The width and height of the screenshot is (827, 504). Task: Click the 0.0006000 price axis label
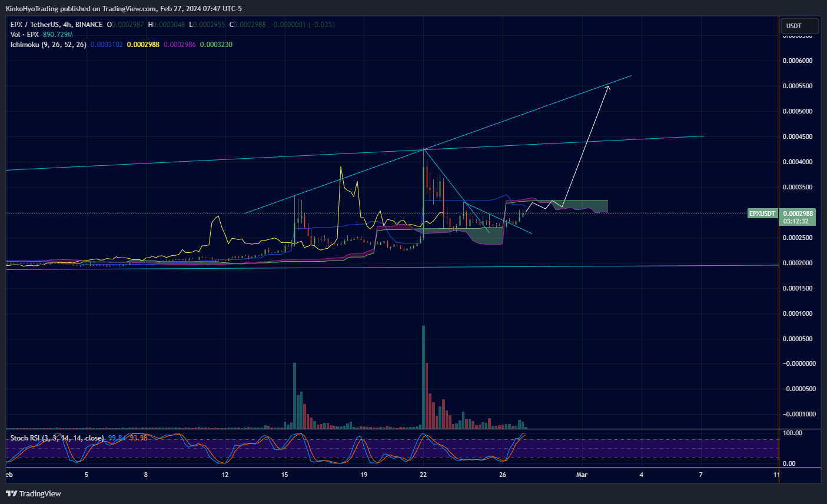[798, 61]
